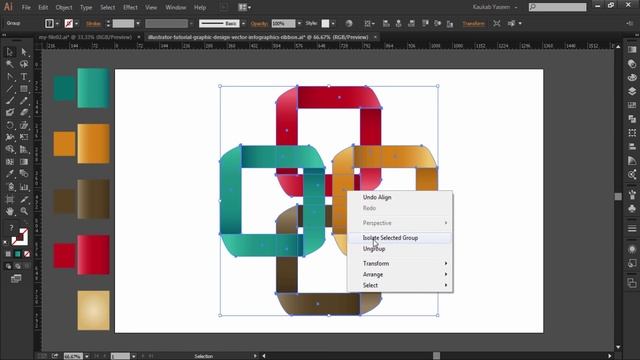Set paint mode to Gradient
Image resolution: width=640 pixels, height=360 pixels.
[18, 254]
